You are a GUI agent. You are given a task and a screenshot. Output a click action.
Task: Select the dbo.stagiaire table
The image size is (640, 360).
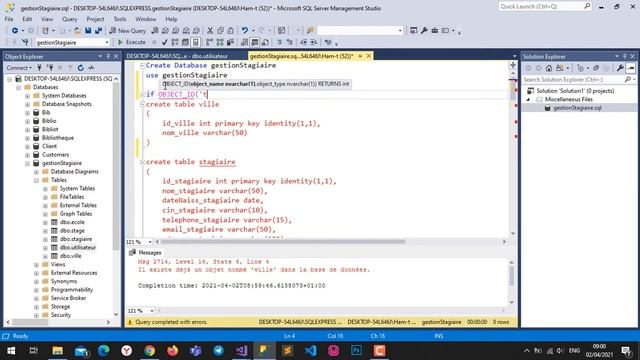click(76, 239)
